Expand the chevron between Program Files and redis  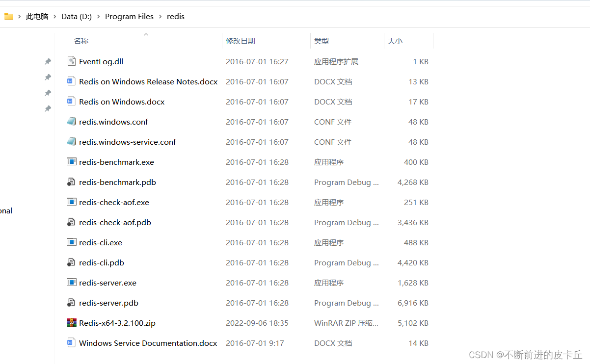tap(161, 16)
